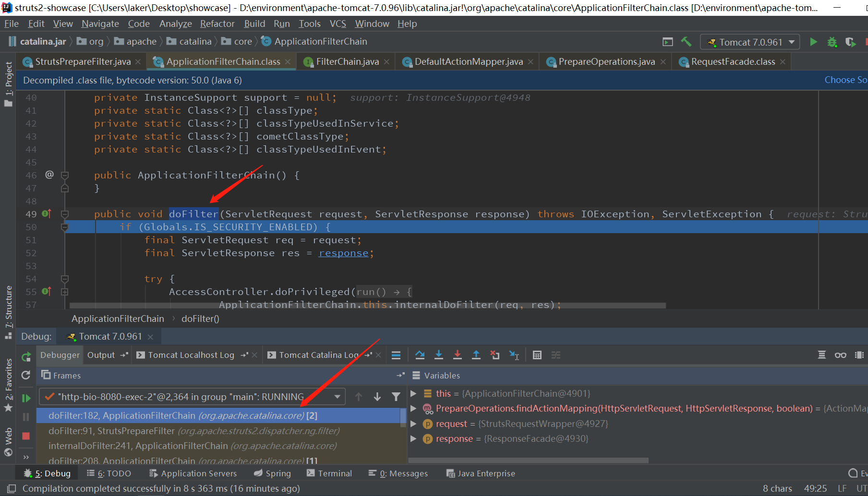This screenshot has height=496, width=868.
Task: Switch to the FilterChain.java tab
Action: [x=347, y=61]
